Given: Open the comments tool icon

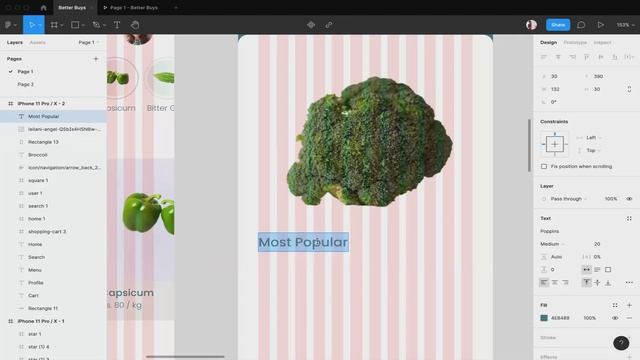Looking at the screenshot, I should (581, 25).
